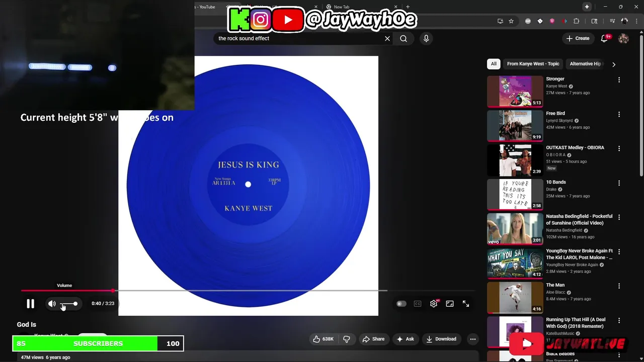Image resolution: width=644 pixels, height=362 pixels.
Task: Close the New Tab browser tab
Action: (397, 7)
